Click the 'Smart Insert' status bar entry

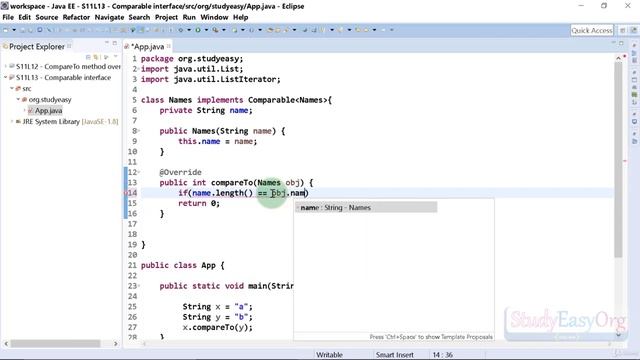tap(395, 355)
